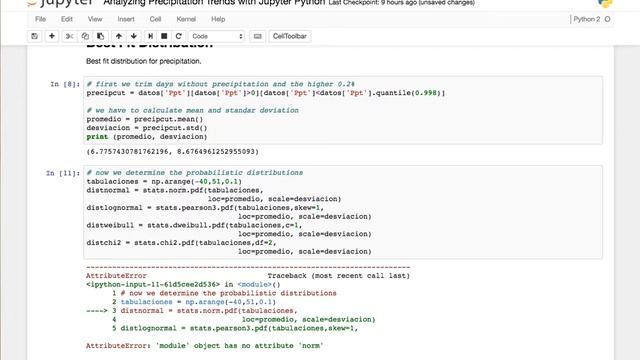
Task: Click the 'distlognormal = stats.pearson3.pdf' line in cell 11
Action: pos(205,208)
